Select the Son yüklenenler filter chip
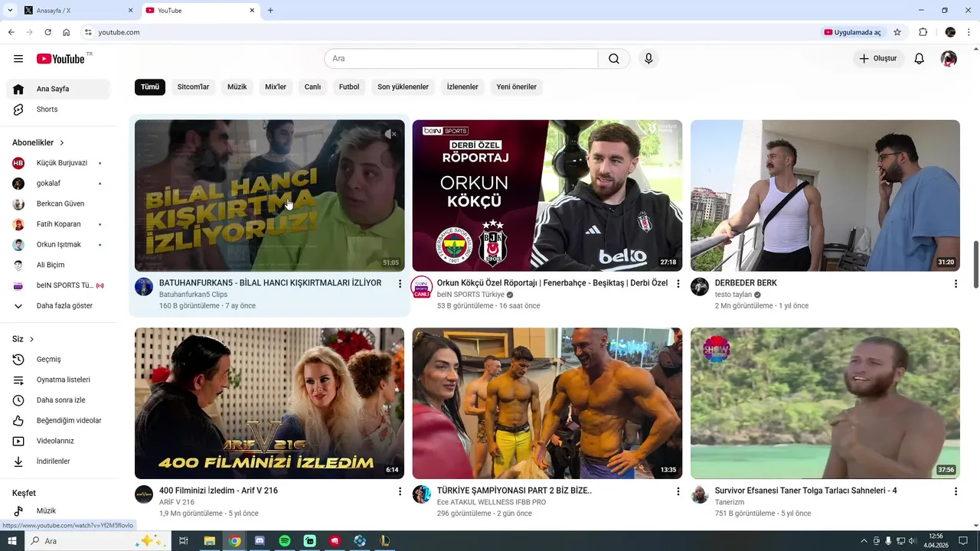980x551 pixels. point(403,86)
